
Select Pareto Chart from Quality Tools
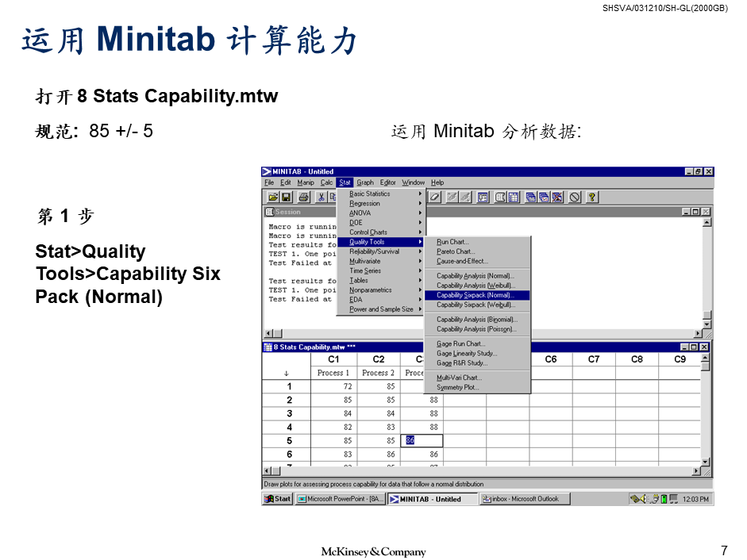(456, 251)
